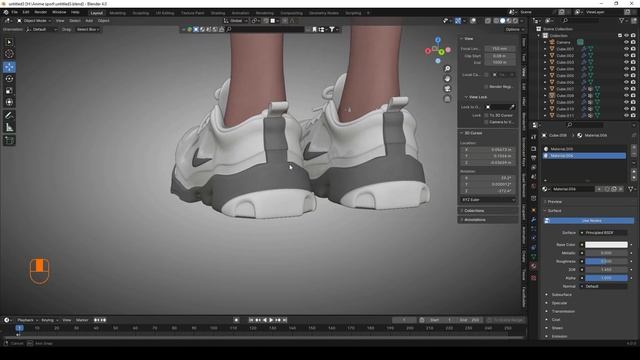Viewport: 640px width, 360px height.
Task: Click the Base Color white swatch
Action: pyautogui.click(x=606, y=245)
